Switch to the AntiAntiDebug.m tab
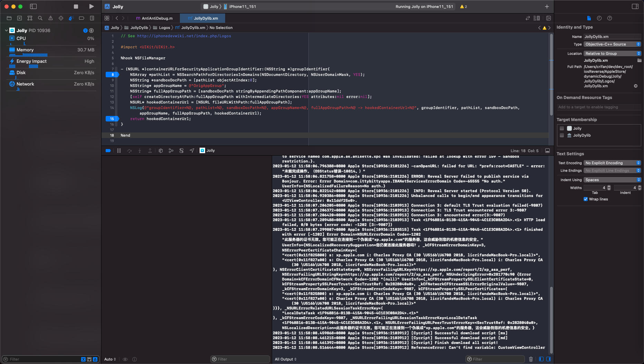This screenshot has height=364, width=644. [154, 18]
